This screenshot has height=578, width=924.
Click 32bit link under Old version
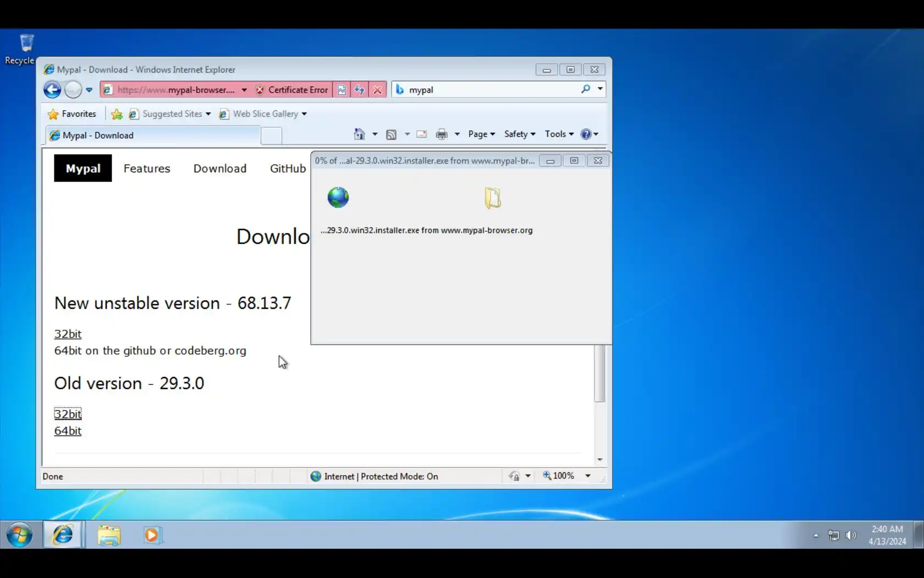[68, 414]
